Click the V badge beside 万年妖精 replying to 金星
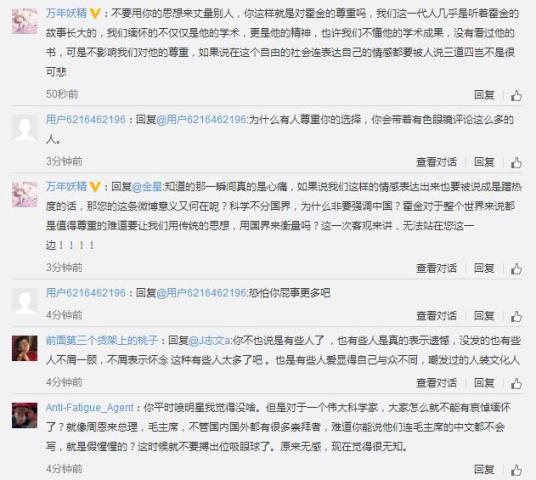 point(95,187)
